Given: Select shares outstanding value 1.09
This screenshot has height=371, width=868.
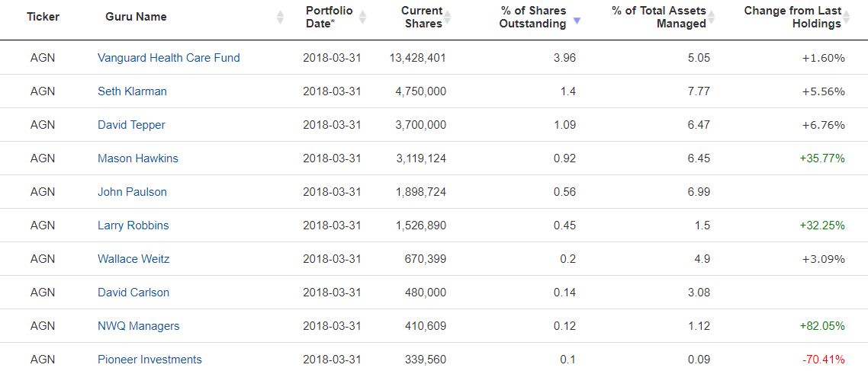Looking at the screenshot, I should 564,125.
